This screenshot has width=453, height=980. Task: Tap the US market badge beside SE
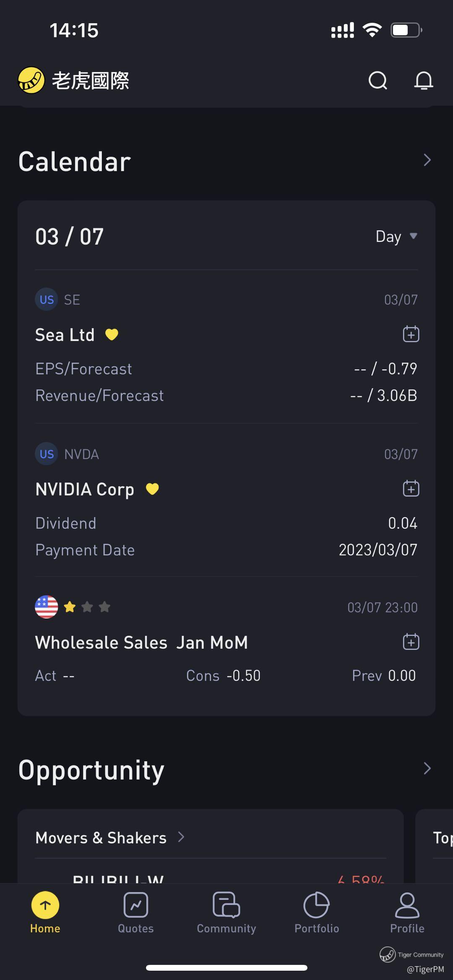point(46,299)
